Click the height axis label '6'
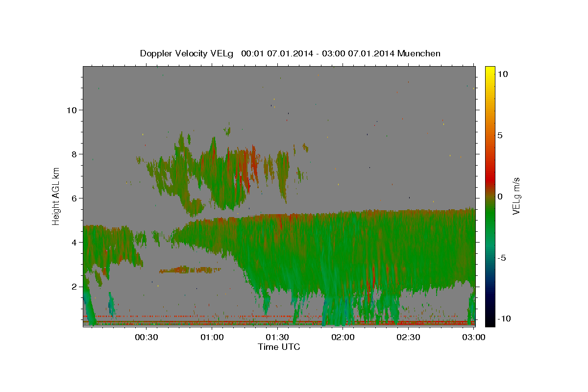588x392 pixels. click(x=73, y=198)
